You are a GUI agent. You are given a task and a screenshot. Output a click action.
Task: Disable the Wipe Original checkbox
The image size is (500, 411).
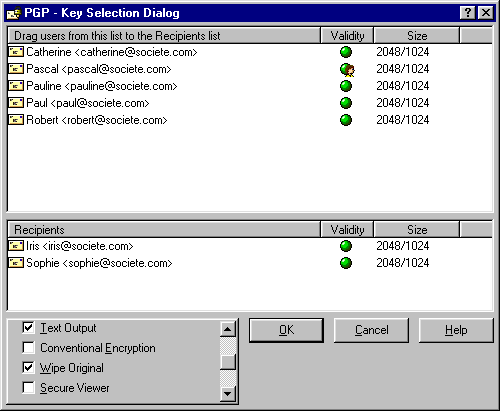point(28,368)
